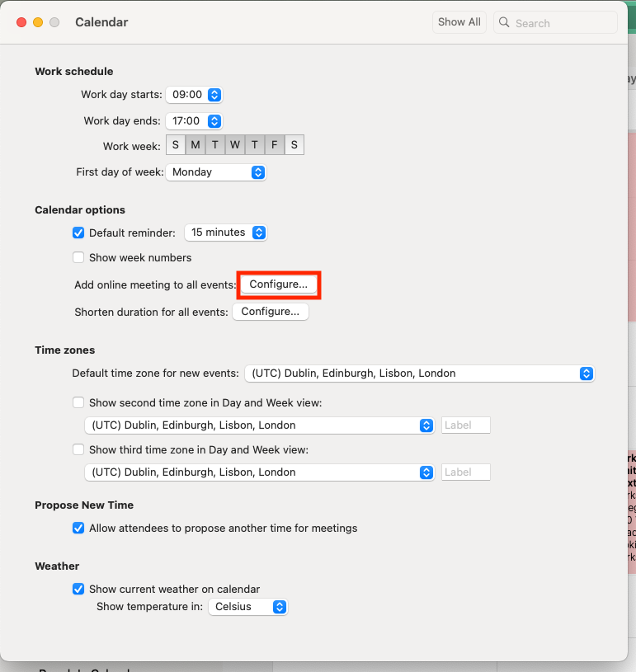Disable the Default reminder checkbox

click(79, 233)
